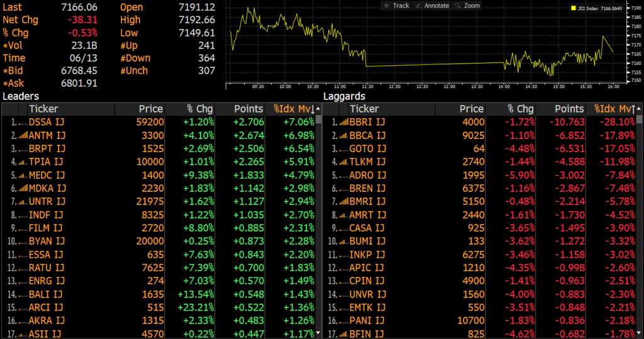Select the Open value 7191.12
Viewport: 644px width, 339px height.
pyautogui.click(x=197, y=7)
